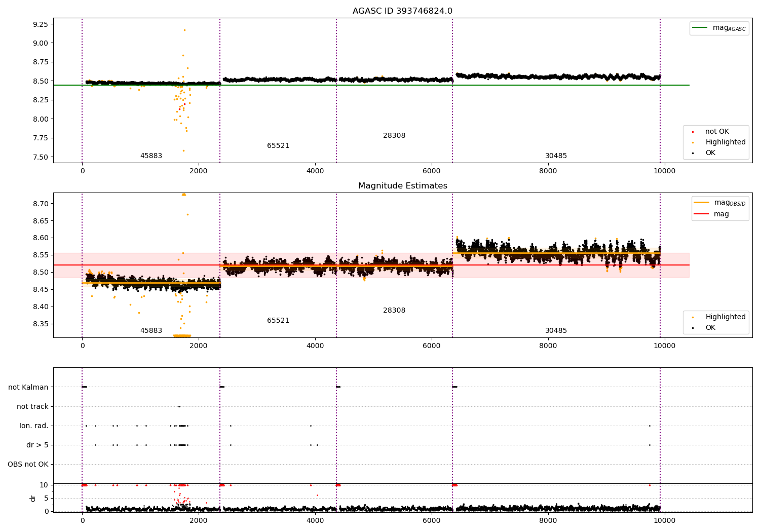Click the green mag AGASC horizontal line

click(x=371, y=85)
